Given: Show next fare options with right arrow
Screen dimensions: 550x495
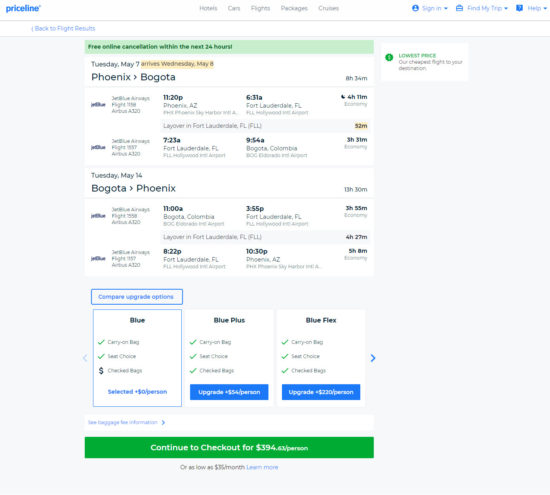Looking at the screenshot, I should 373,358.
